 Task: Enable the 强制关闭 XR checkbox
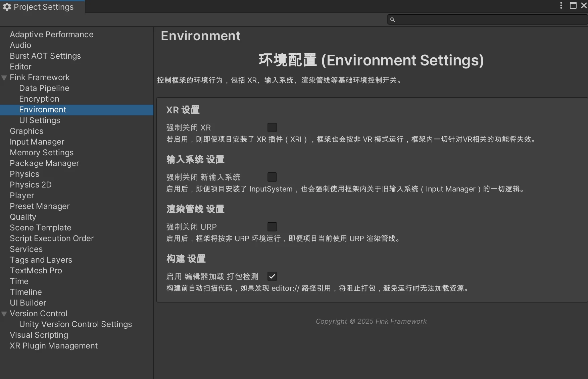tap(272, 127)
